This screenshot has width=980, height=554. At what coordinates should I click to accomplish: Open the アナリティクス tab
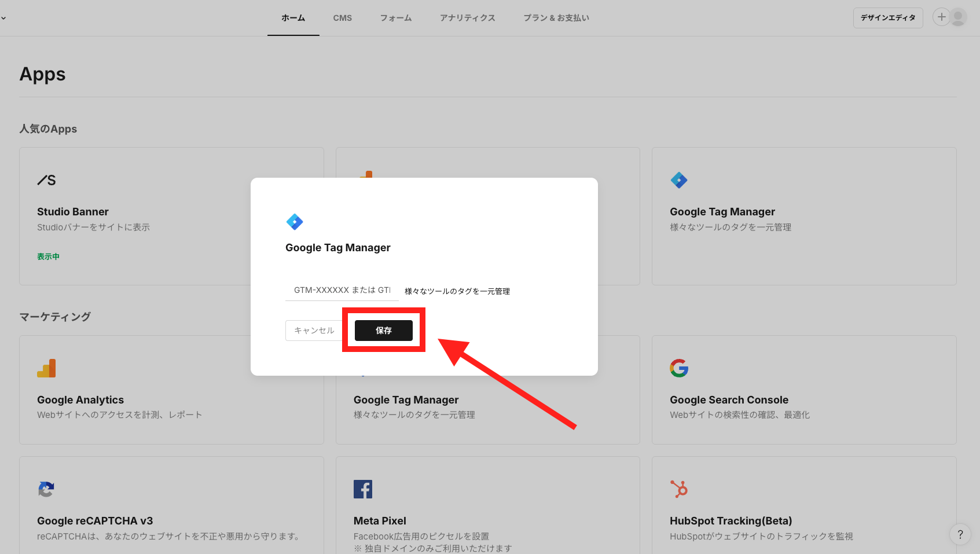coord(468,18)
